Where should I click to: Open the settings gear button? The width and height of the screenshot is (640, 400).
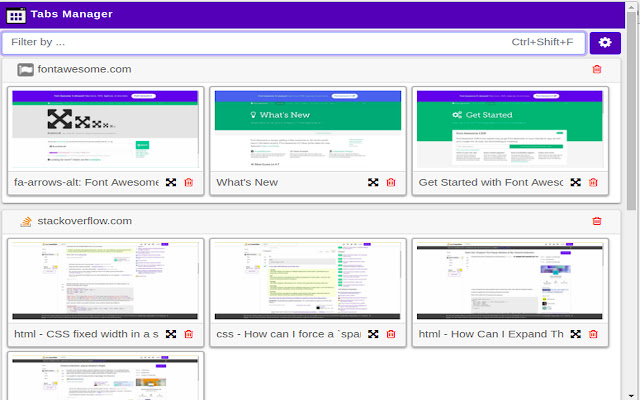pos(605,43)
